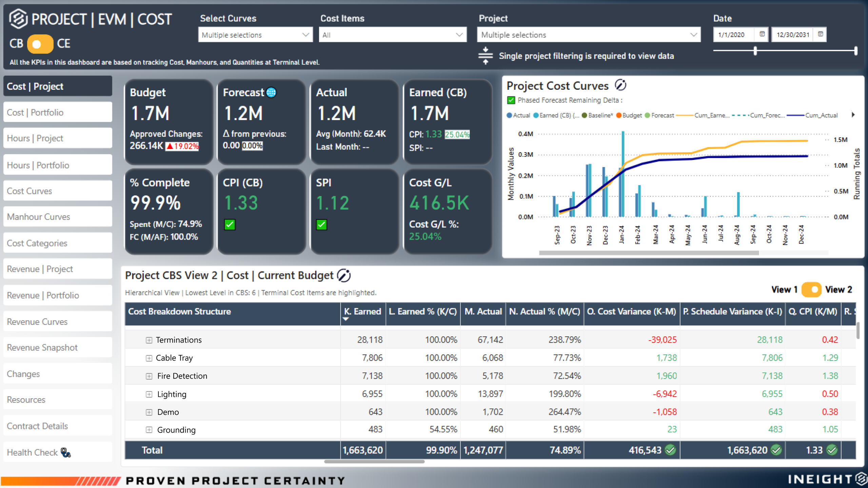The height and width of the screenshot is (488, 868).
Task: Click the Health Check stethoscope icon
Action: tap(65, 452)
